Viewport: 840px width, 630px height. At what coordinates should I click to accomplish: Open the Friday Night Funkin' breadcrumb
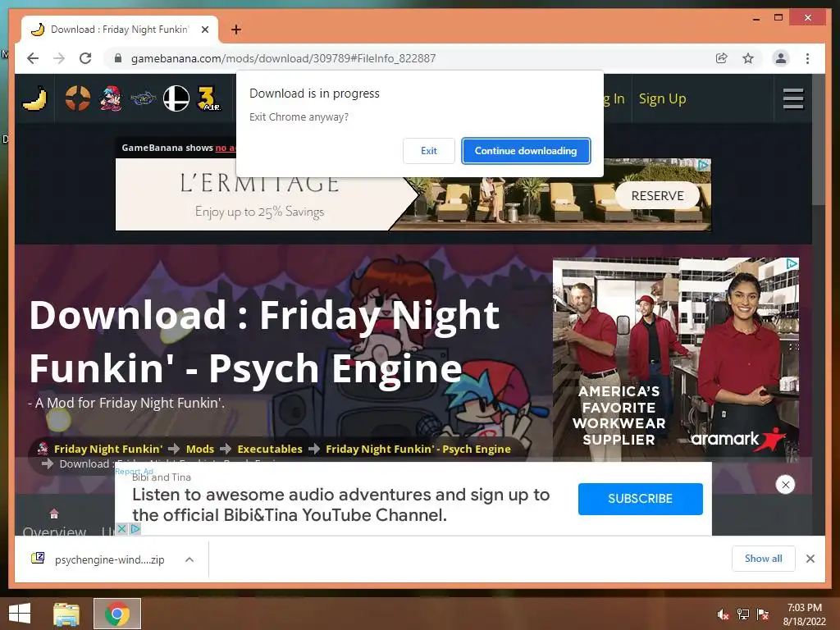coord(108,449)
